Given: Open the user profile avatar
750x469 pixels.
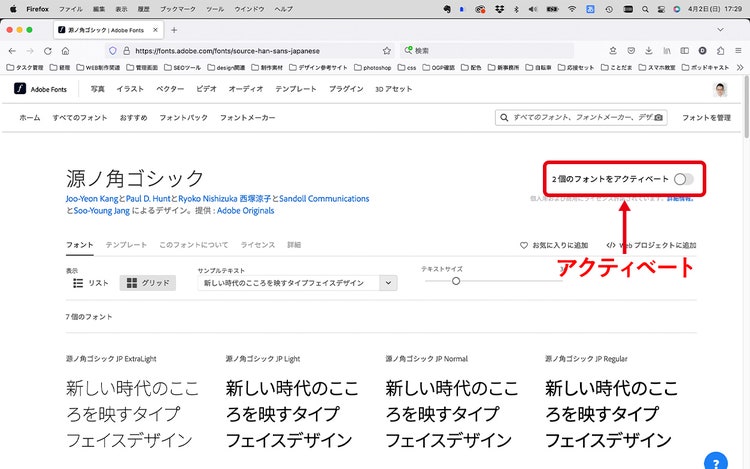Looking at the screenshot, I should pos(720,89).
